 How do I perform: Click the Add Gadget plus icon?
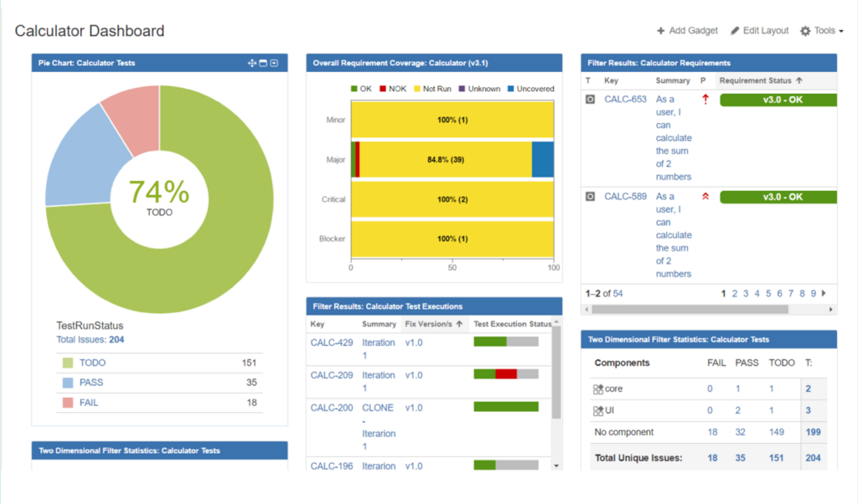[x=661, y=30]
